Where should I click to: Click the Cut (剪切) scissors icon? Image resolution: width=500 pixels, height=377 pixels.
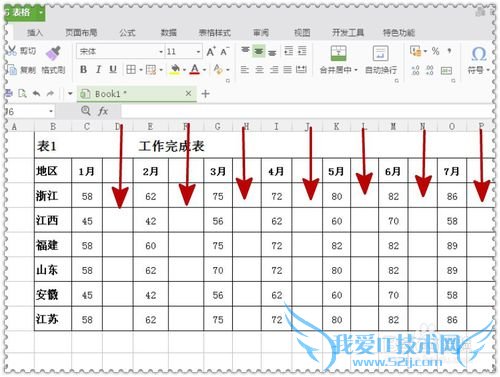[x=12, y=51]
